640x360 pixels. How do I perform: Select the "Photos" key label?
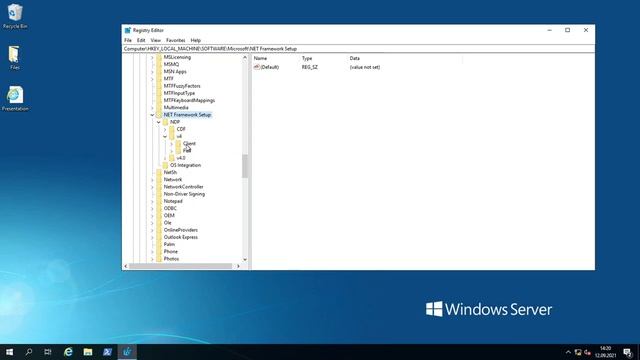[x=171, y=259]
